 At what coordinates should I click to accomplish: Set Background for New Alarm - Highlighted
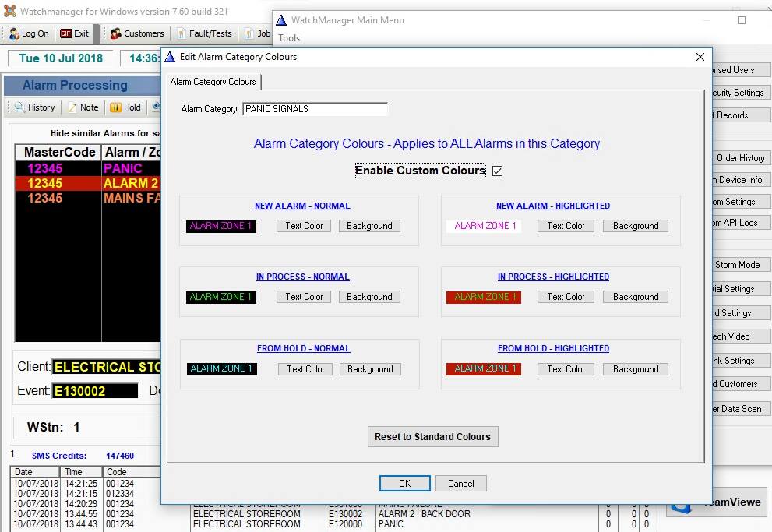coord(636,226)
